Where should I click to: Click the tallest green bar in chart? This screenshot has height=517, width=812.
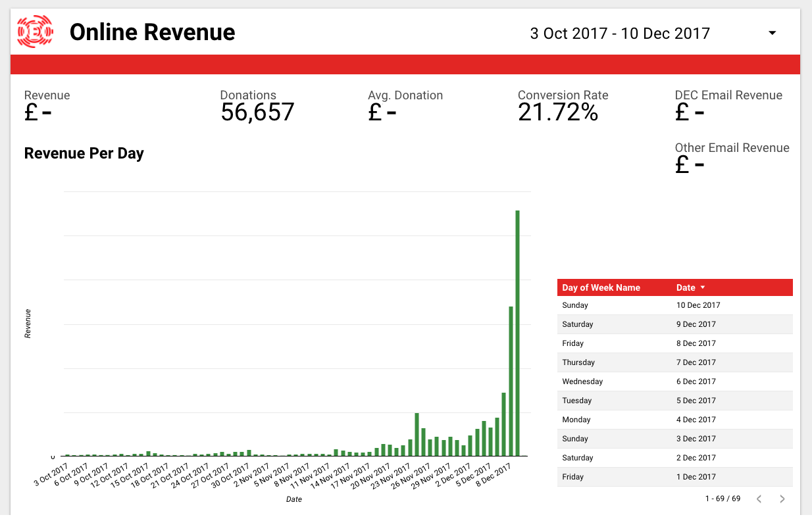pyautogui.click(x=518, y=332)
